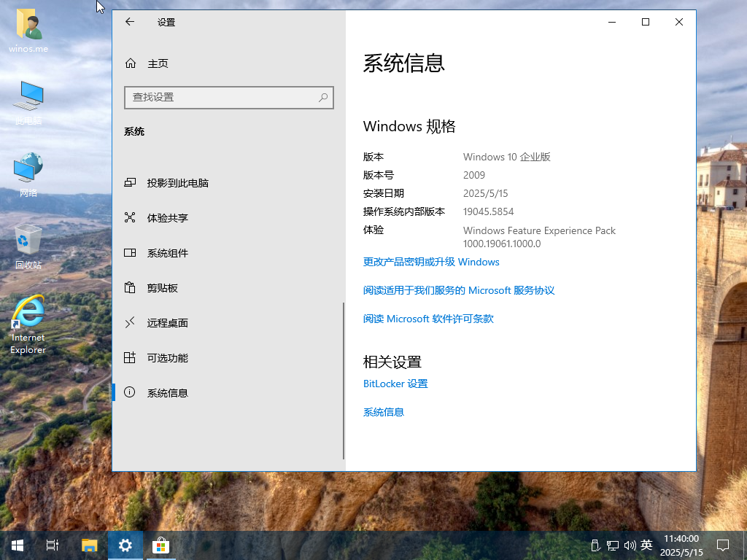Click the 相关设置 section heading

(x=392, y=362)
